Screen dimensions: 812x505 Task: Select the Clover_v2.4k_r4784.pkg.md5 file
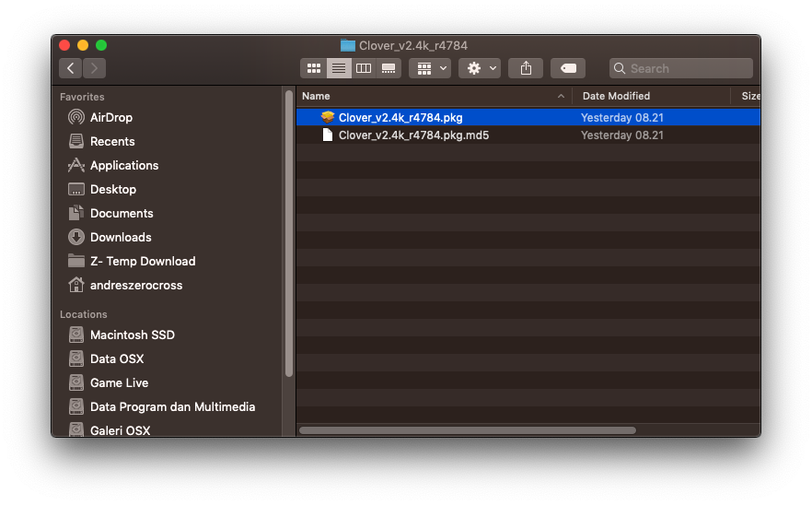click(528, 135)
